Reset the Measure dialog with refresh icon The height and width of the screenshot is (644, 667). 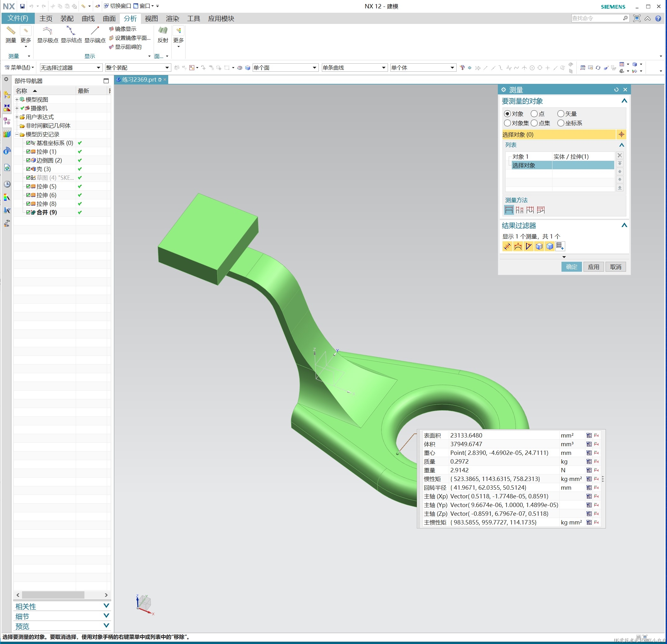click(616, 89)
